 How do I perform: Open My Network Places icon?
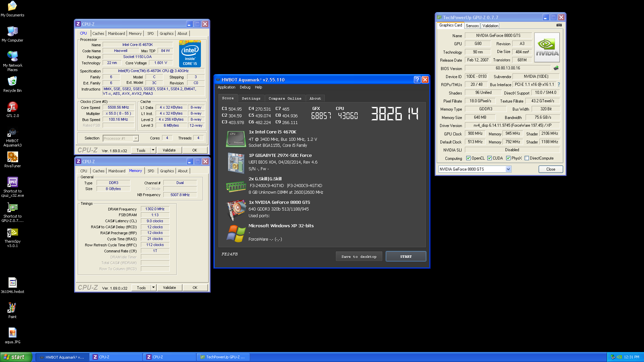(x=12, y=61)
